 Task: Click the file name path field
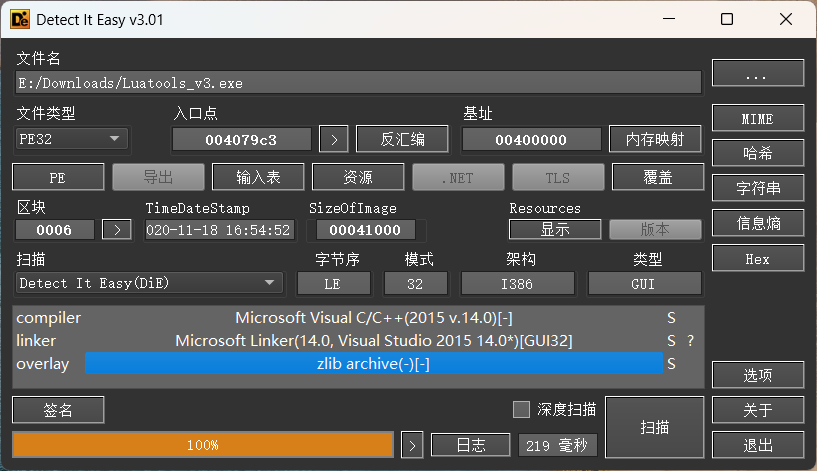click(358, 83)
